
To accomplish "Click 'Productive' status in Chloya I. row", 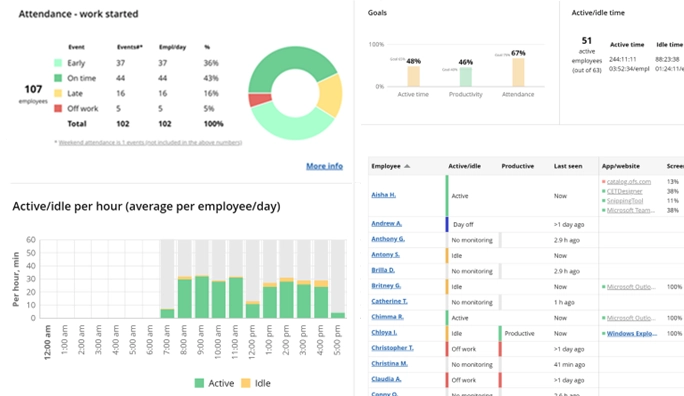I will pyautogui.click(x=519, y=333).
